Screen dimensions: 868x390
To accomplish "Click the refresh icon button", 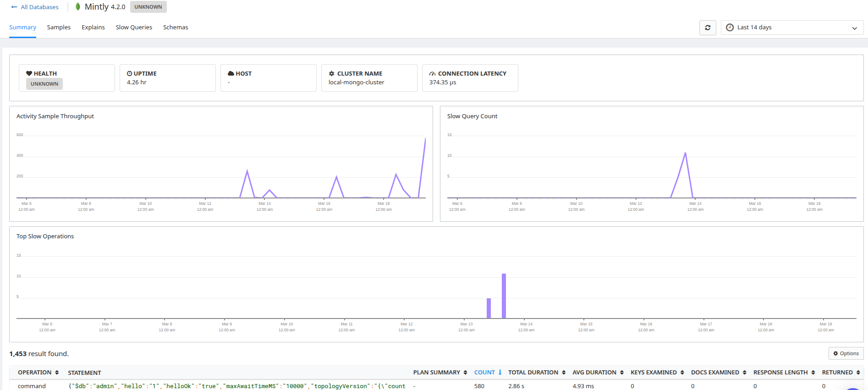I will (708, 27).
